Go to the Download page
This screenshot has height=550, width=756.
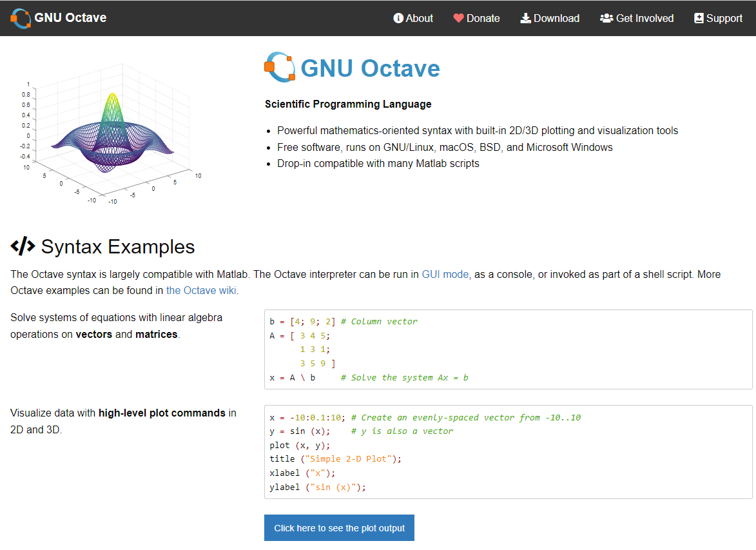[550, 18]
